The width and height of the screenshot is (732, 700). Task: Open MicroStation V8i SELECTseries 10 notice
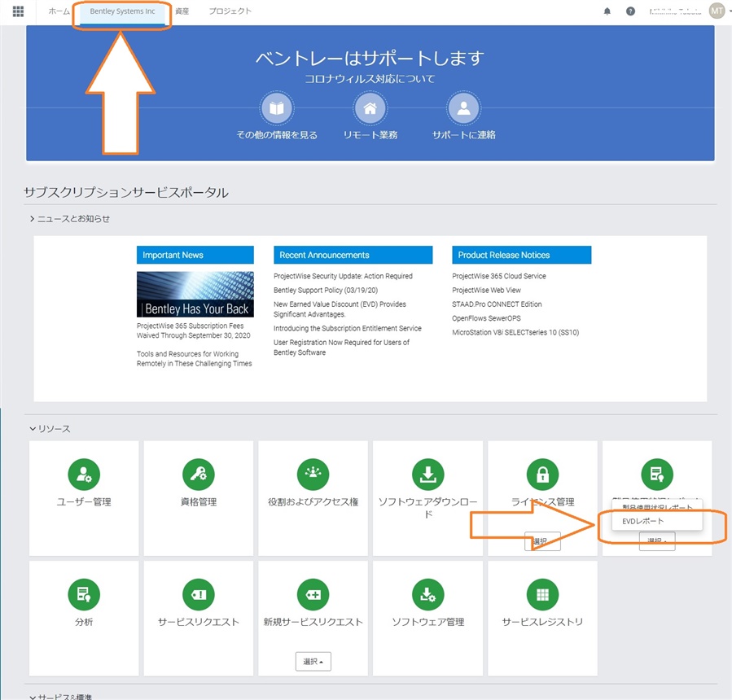pos(515,332)
